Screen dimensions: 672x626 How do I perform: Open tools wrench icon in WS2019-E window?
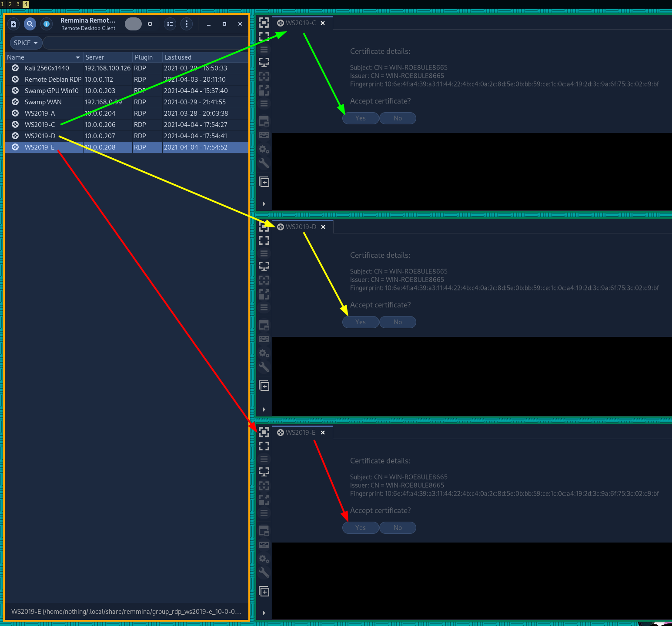[x=264, y=573]
